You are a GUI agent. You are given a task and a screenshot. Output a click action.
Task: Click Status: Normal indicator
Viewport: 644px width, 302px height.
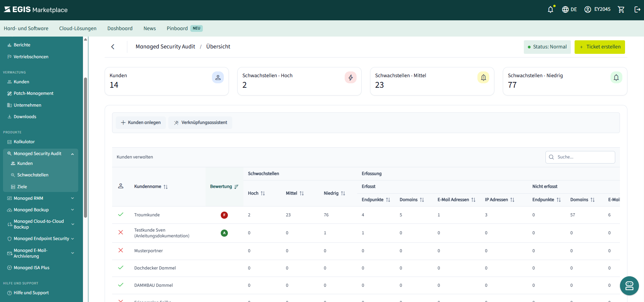point(547,47)
